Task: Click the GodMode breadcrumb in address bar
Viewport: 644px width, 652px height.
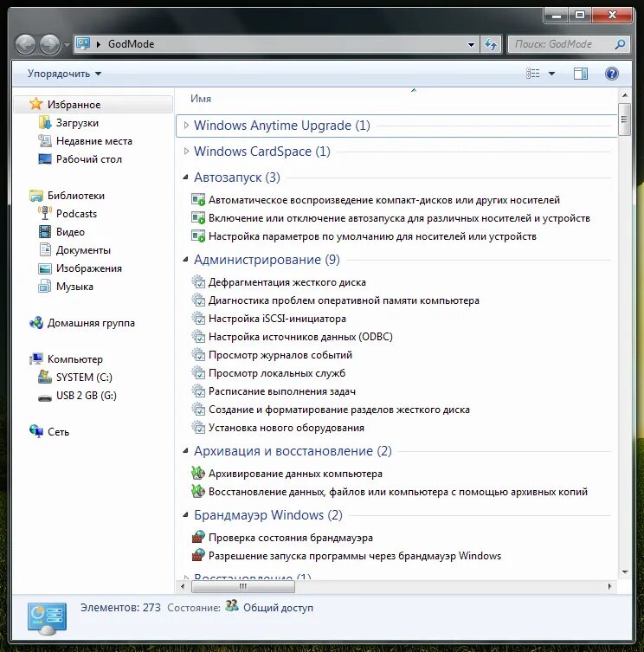Action: (131, 44)
